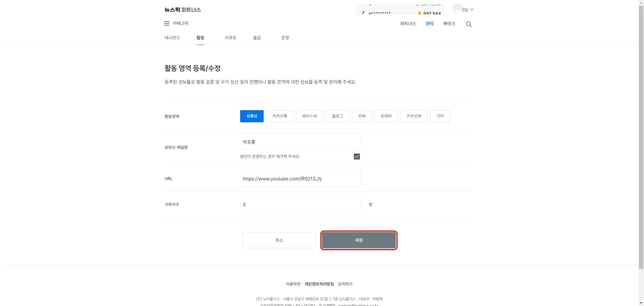Switch to the 활동 tab
Image resolution: width=644 pixels, height=306 pixels.
pos(200,38)
